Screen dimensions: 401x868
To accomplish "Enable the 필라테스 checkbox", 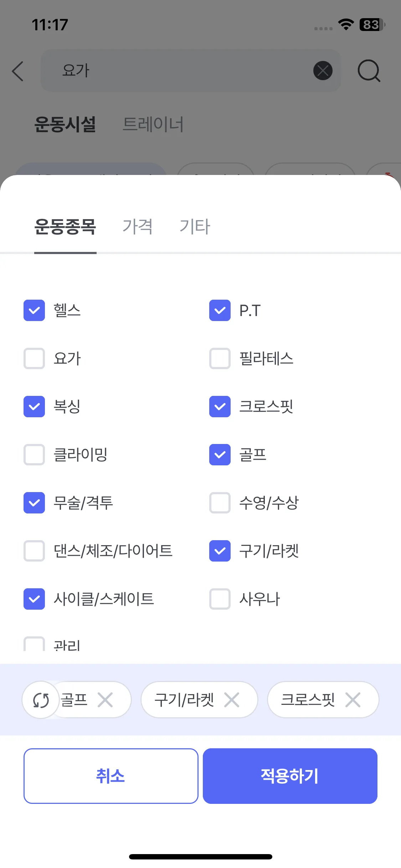I will pyautogui.click(x=220, y=358).
